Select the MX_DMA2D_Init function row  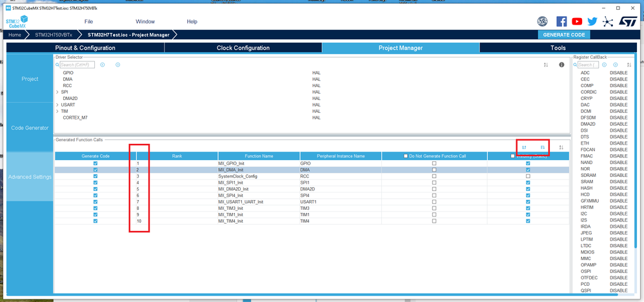(312, 189)
